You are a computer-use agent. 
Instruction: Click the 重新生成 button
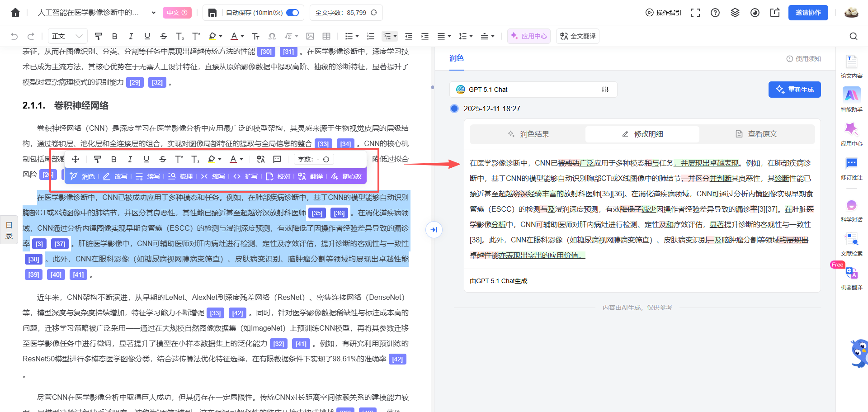tap(795, 90)
